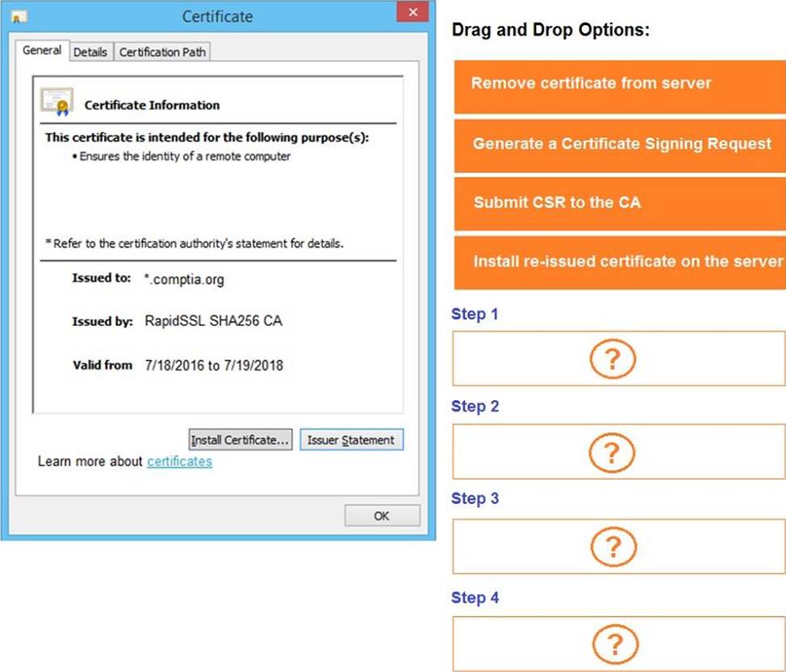
Task: Choose the Step 4 question mark placeholder
Action: 613,644
